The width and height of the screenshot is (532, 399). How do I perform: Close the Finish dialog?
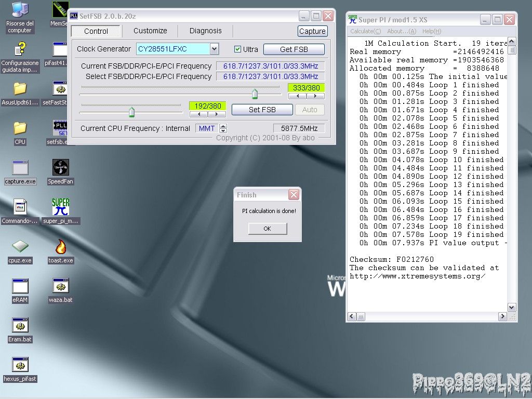click(x=294, y=195)
